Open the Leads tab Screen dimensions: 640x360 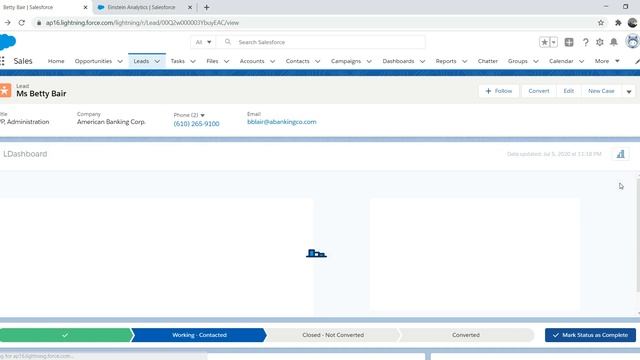coord(141,61)
